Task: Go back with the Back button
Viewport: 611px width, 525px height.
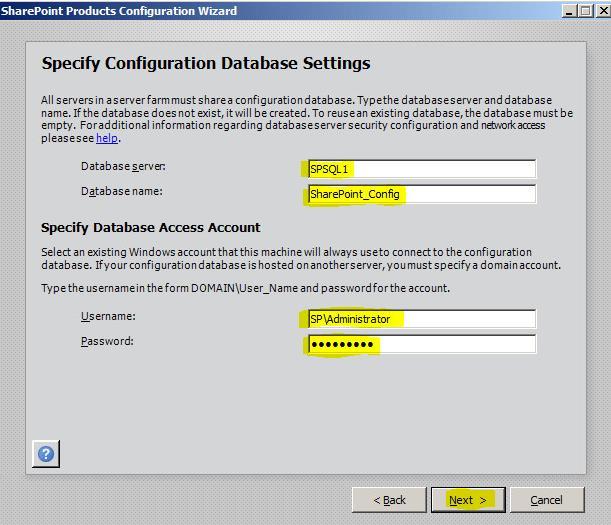Action: coord(389,500)
